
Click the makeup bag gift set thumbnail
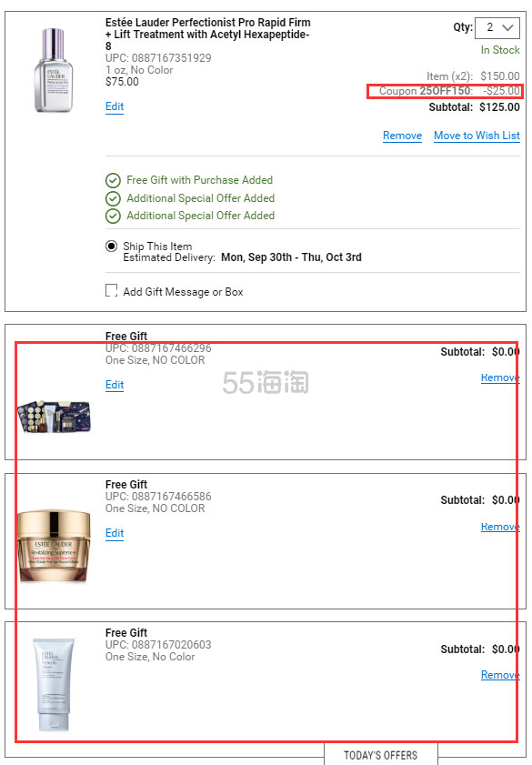[x=54, y=417]
